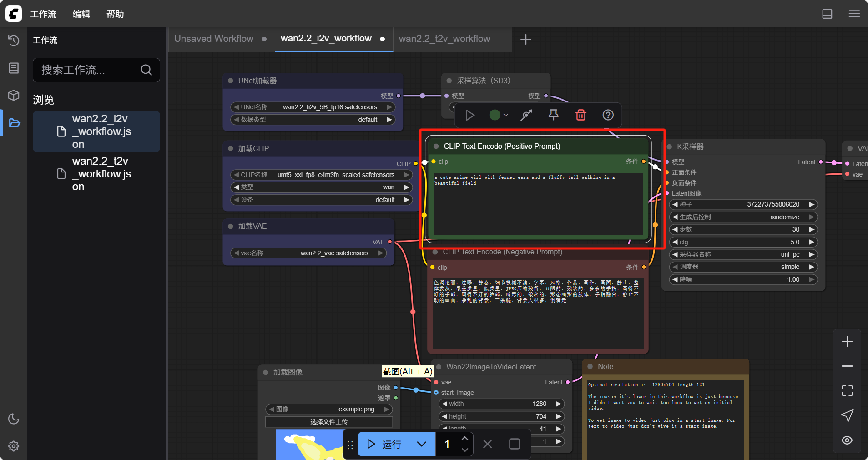This screenshot has width=868, height=460.
Task: Click the 运行 run button
Action: (385, 444)
